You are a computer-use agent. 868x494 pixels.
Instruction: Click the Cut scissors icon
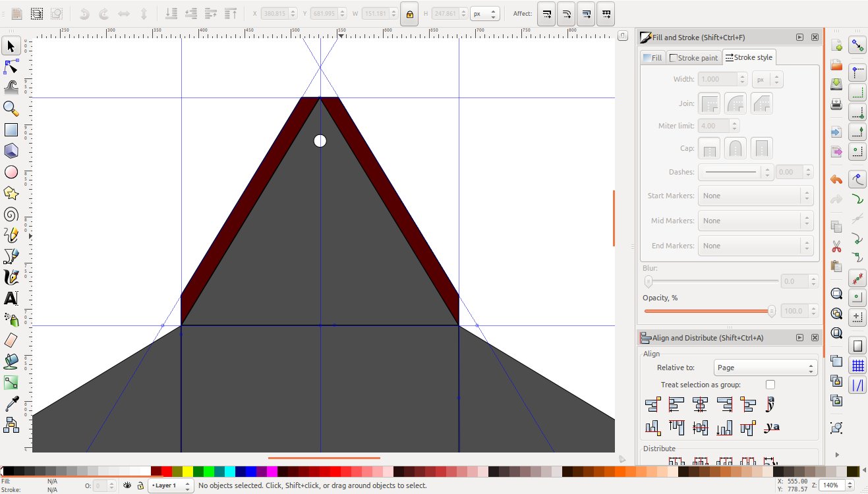click(x=836, y=247)
